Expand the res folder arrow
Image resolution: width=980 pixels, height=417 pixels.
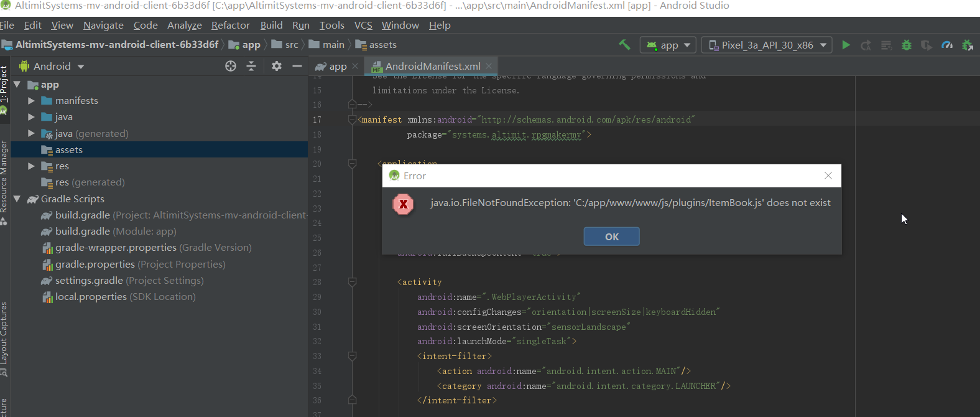[31, 166]
